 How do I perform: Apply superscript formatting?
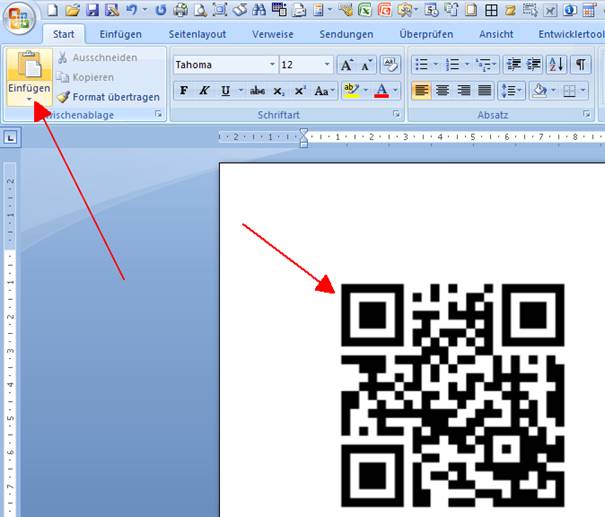(x=300, y=91)
